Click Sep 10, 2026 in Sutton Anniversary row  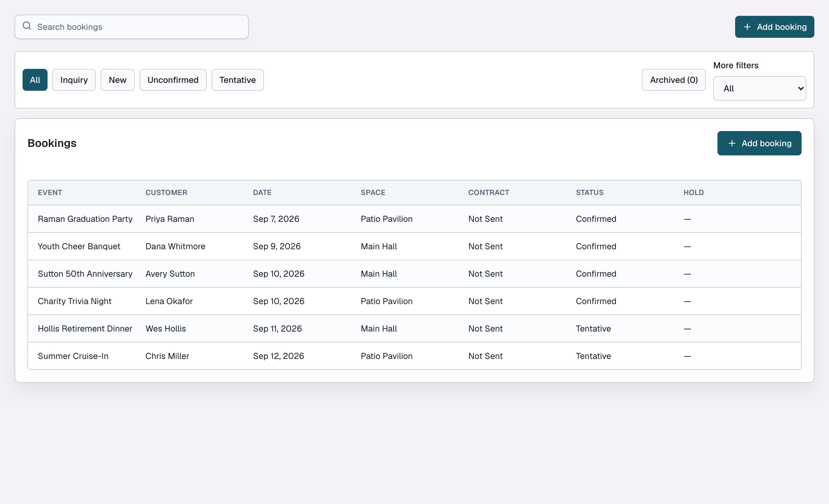(x=279, y=274)
